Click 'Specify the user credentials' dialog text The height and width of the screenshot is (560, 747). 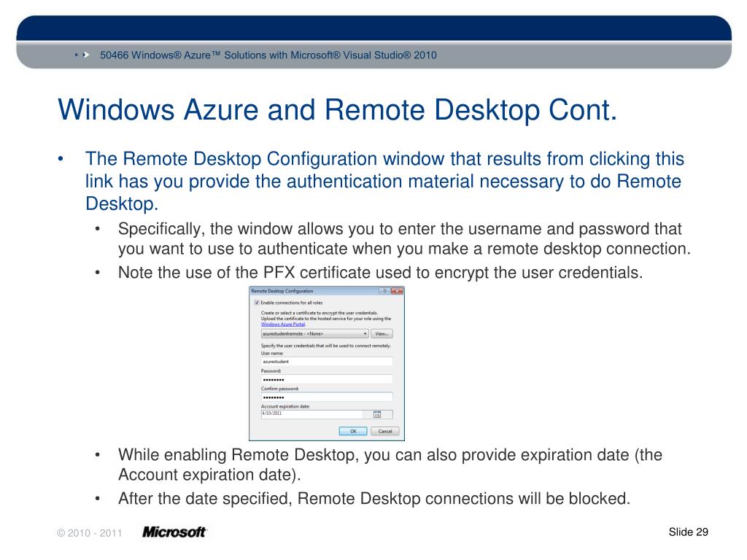pos(326,346)
